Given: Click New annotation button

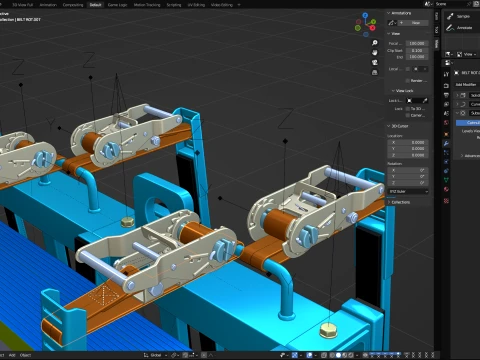Looking at the screenshot, I should (413, 23).
